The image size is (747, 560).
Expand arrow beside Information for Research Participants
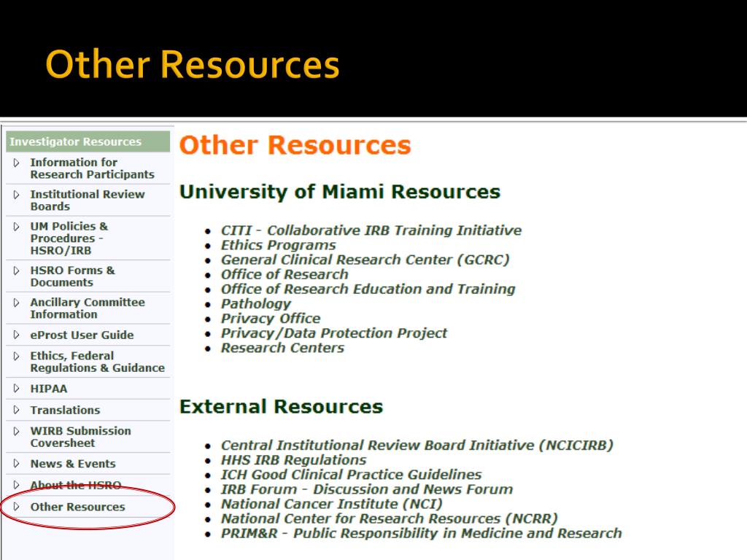pos(16,163)
